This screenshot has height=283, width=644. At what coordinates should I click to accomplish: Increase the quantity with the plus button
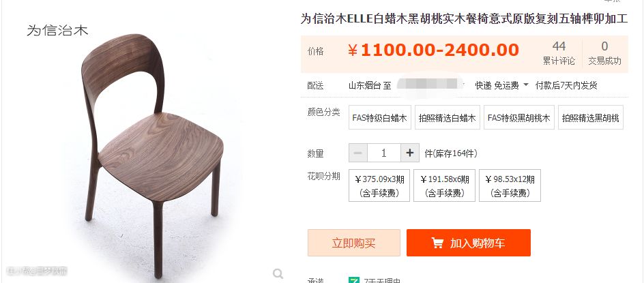410,153
